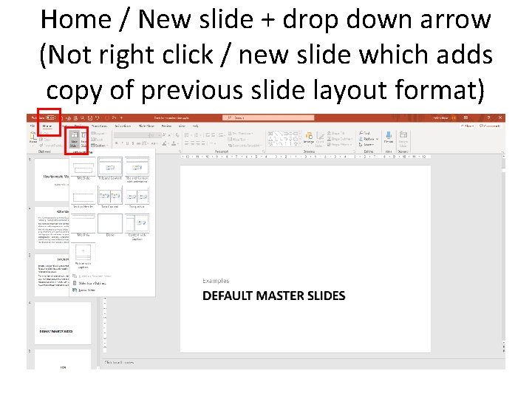Image resolution: width=532 pixels, height=399 pixels.
Task: Select slide 1 thumbnail in the slide panel
Action: (52, 180)
